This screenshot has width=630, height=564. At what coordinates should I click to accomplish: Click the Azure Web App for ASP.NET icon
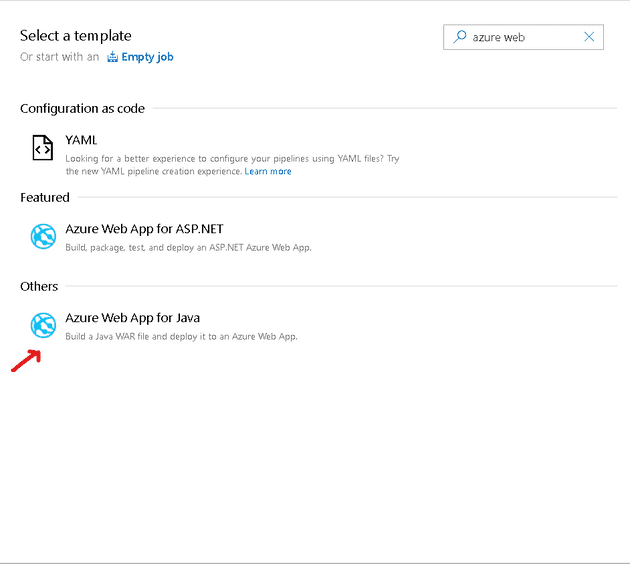(43, 237)
